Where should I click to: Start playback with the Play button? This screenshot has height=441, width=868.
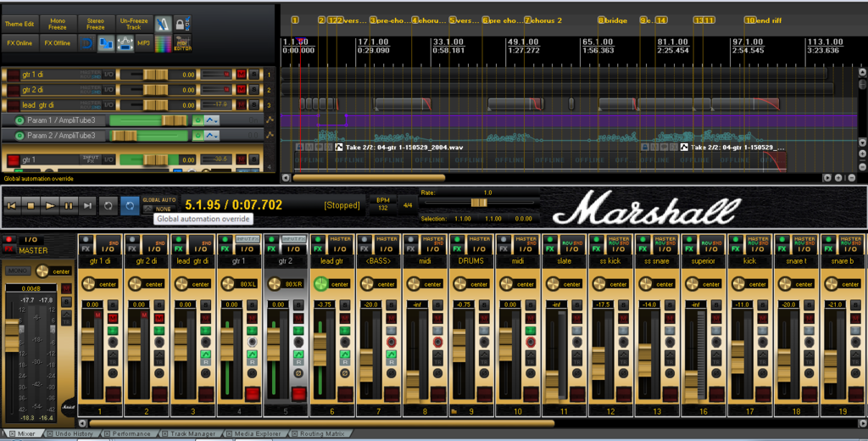(50, 205)
